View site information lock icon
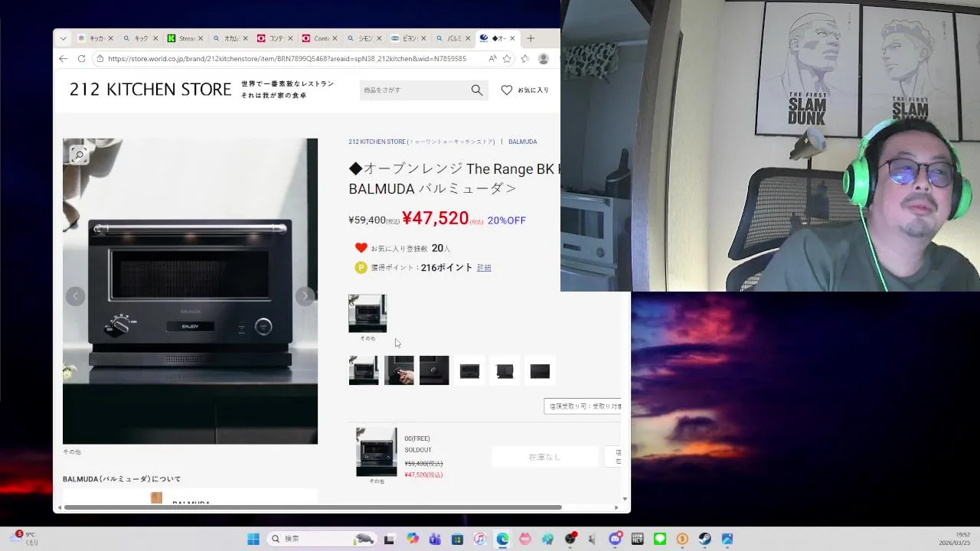Image resolution: width=980 pixels, height=551 pixels. [x=100, y=59]
